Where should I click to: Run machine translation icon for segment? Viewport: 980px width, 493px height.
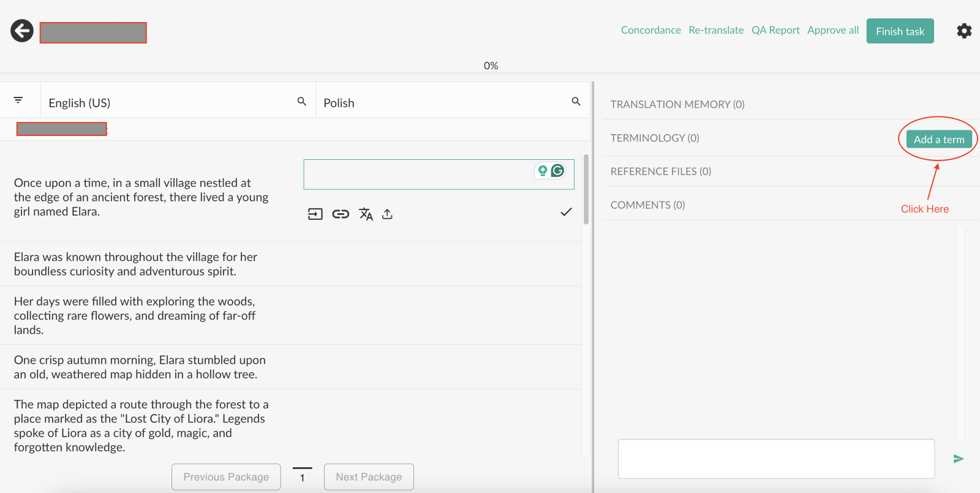pos(366,214)
